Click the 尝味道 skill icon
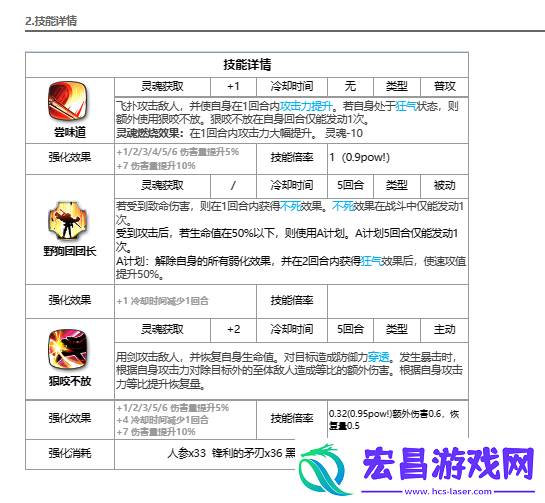 pos(67,101)
